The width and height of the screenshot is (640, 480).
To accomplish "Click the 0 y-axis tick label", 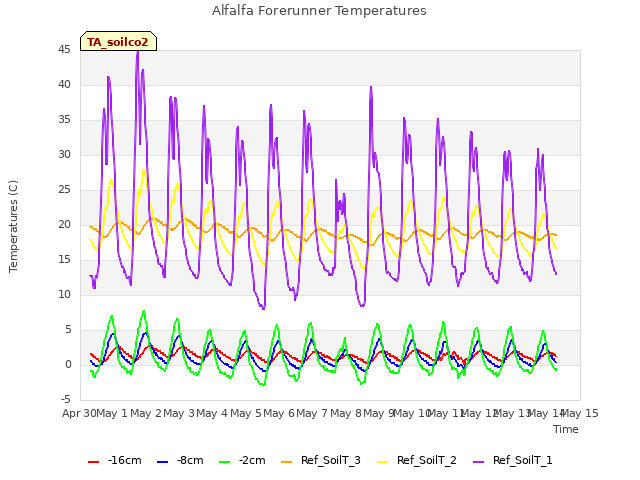I will click(68, 364).
